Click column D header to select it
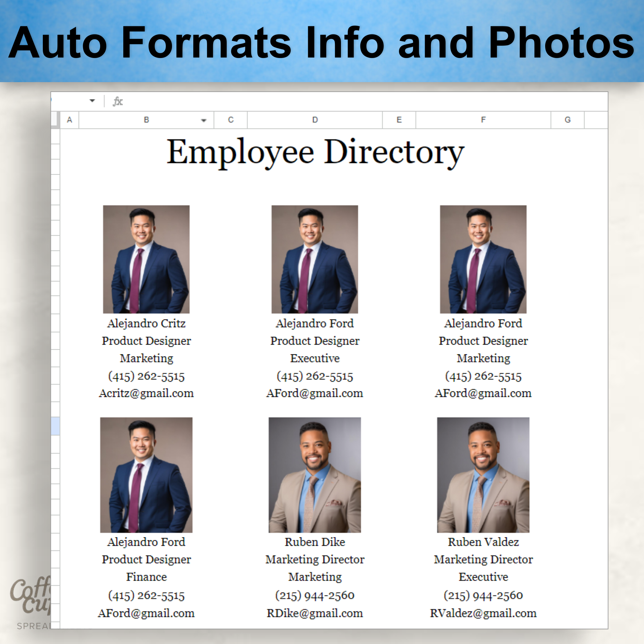Screen dimensions: 644x644 click(314, 120)
